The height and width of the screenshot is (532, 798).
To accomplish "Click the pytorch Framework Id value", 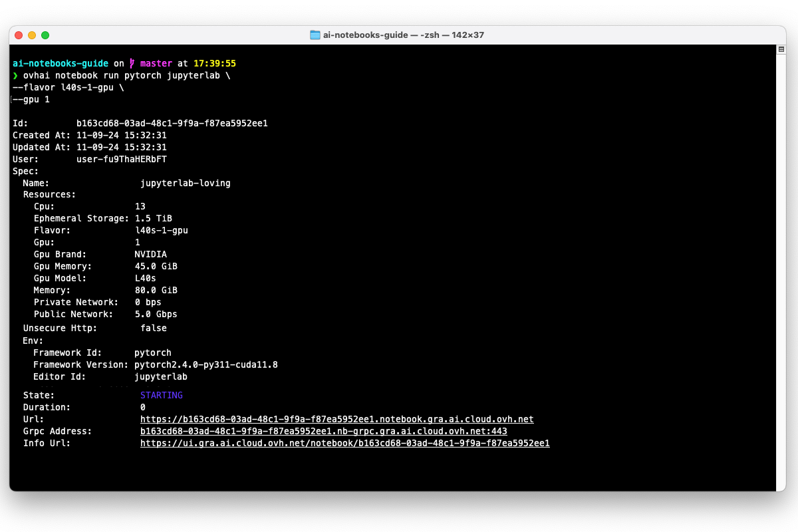I will (x=153, y=352).
